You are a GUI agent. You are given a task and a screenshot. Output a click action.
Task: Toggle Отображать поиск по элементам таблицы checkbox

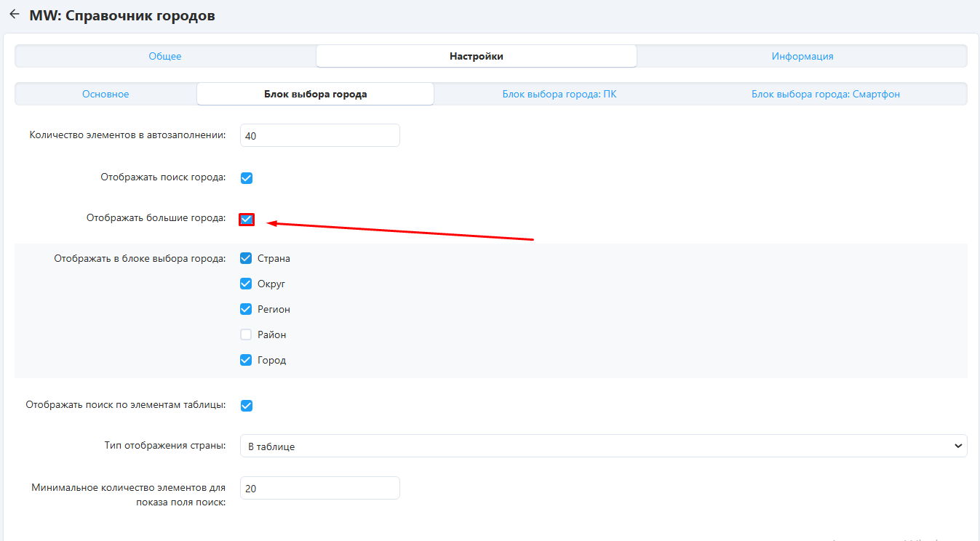(x=247, y=406)
